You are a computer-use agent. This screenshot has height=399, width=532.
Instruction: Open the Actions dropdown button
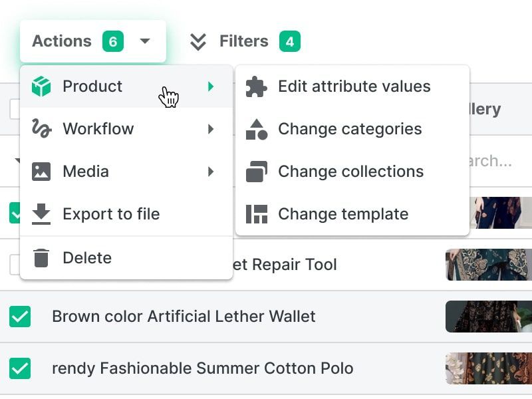(93, 41)
